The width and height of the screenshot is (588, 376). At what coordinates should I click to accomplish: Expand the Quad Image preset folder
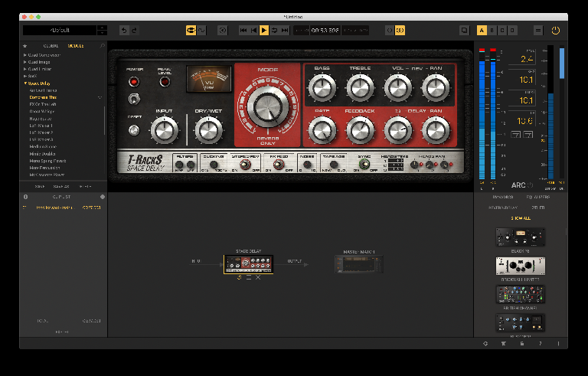click(x=37, y=62)
